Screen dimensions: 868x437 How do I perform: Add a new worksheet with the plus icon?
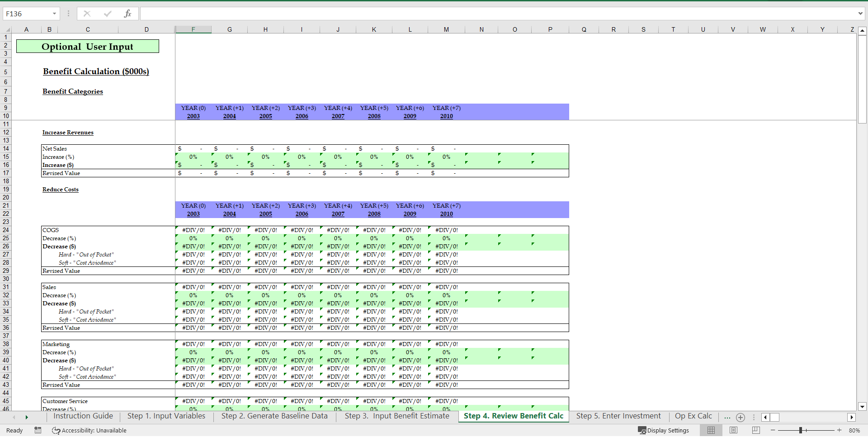740,417
